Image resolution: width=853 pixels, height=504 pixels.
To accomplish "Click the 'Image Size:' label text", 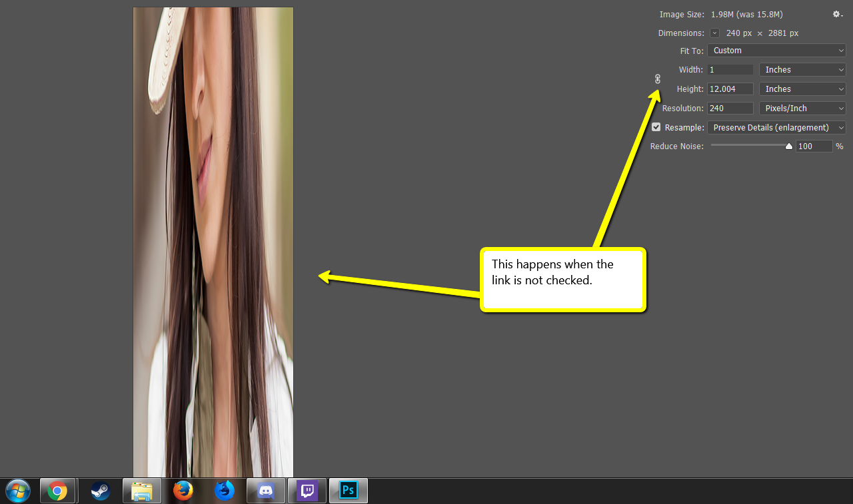I will coord(682,14).
